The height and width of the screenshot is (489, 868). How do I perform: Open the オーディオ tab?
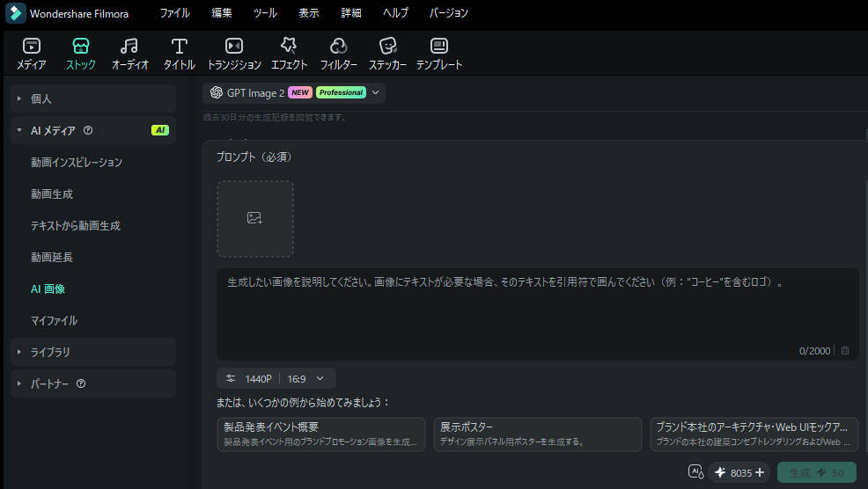click(x=130, y=55)
